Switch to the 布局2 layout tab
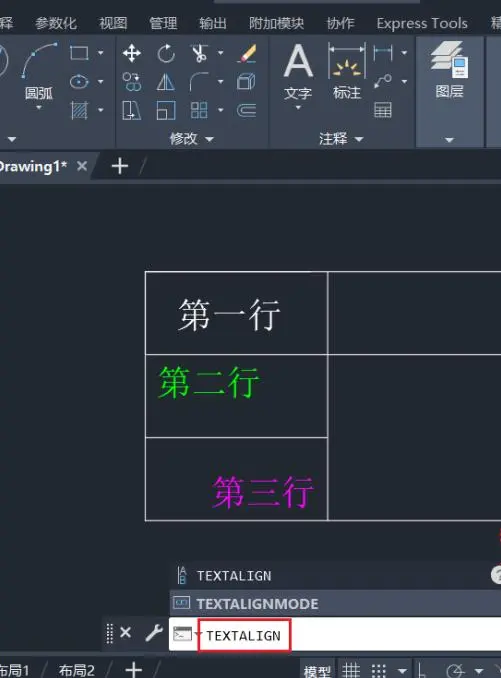Screen dimensions: 501x678 pos(77,670)
